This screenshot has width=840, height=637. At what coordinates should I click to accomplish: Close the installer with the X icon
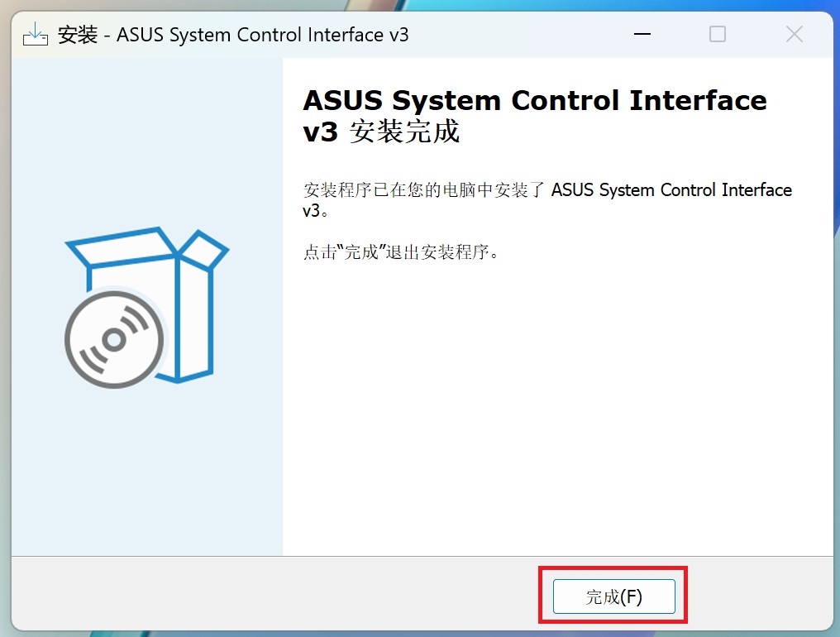click(x=794, y=34)
